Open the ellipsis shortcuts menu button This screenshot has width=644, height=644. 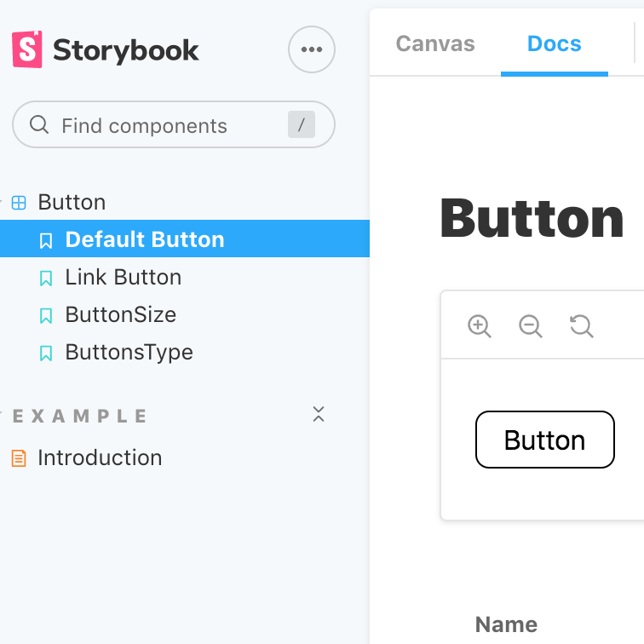click(x=312, y=49)
